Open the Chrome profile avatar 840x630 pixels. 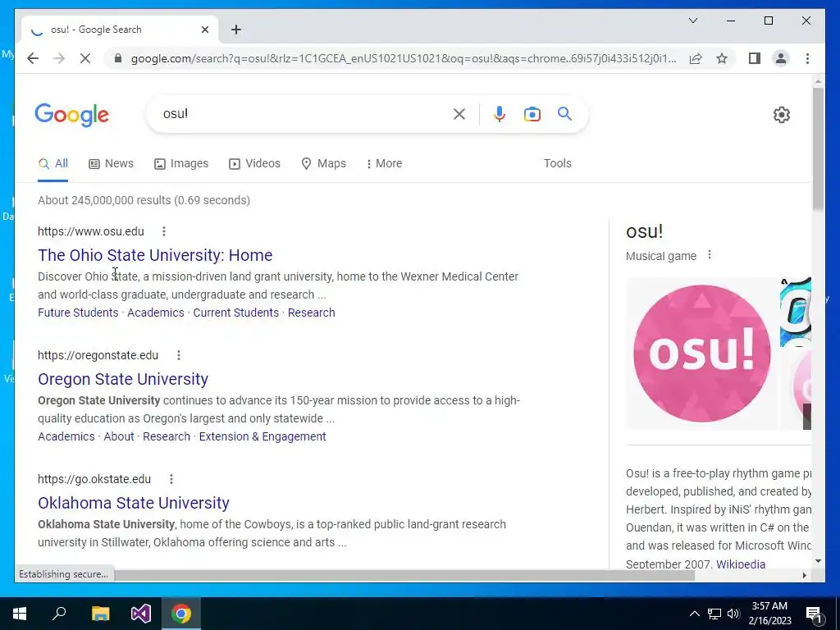coord(781,58)
